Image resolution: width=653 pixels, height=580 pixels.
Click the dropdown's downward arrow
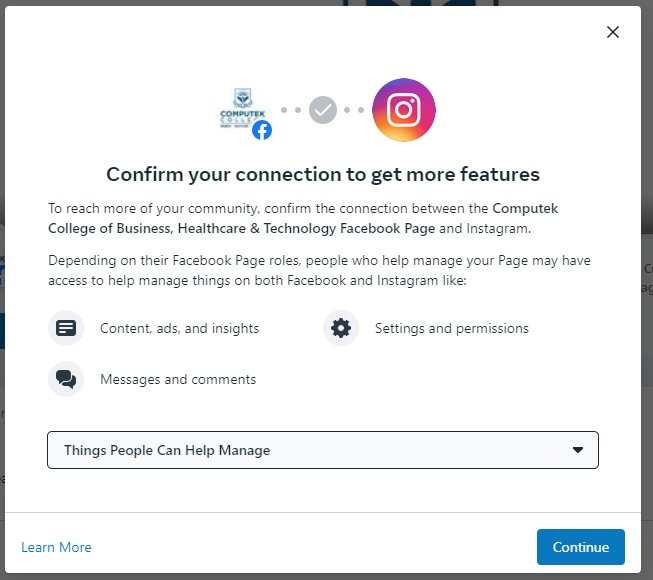578,450
